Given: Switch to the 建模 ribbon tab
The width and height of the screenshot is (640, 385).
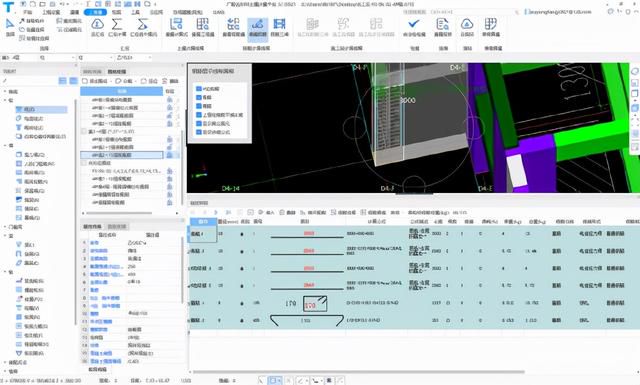Looking at the screenshot, I should [x=74, y=12].
